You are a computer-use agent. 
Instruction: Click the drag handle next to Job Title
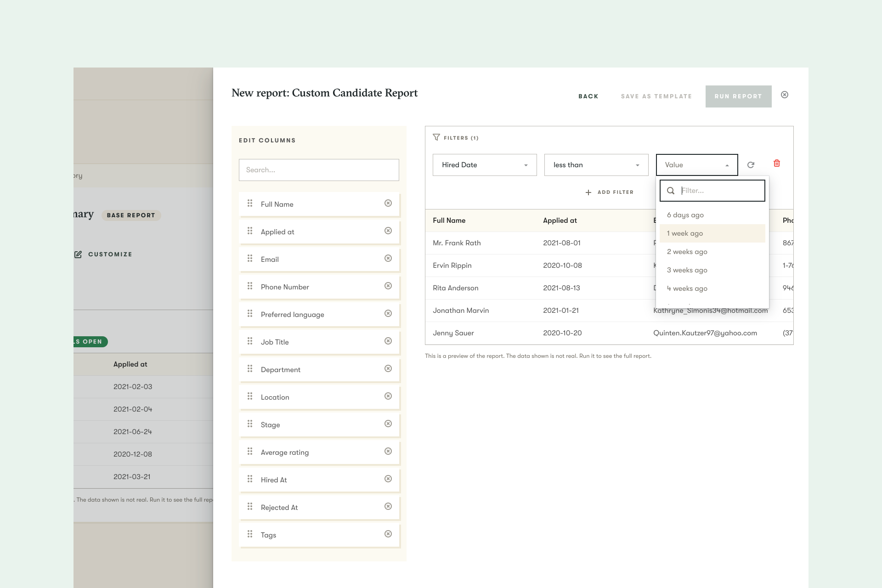[250, 341]
